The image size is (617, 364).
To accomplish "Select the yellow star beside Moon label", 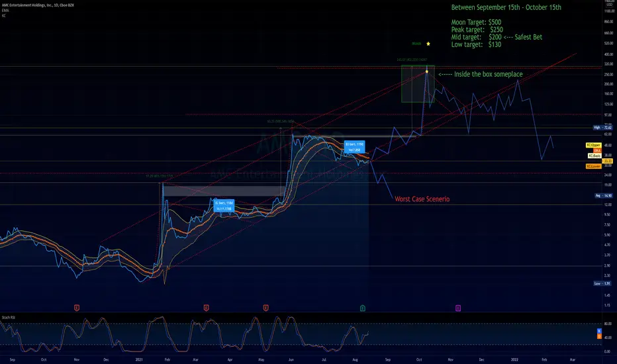I will pos(428,44).
